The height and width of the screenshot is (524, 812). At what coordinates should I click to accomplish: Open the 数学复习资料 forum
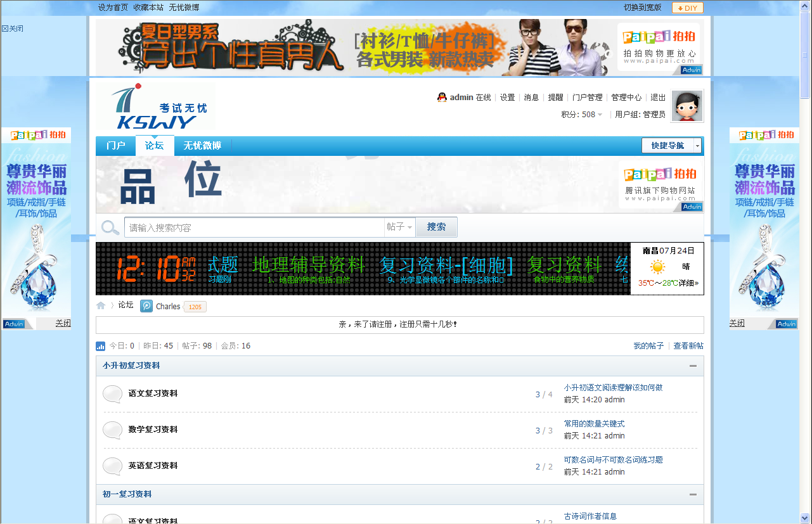point(153,430)
